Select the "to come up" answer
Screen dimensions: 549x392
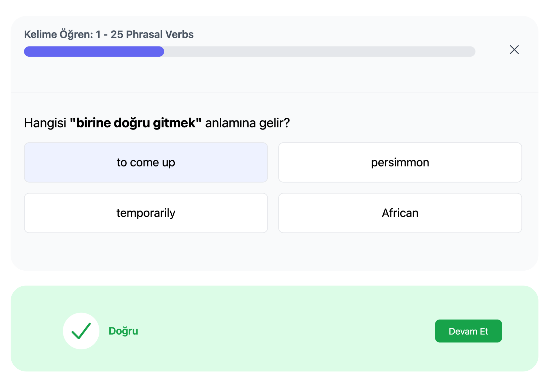click(146, 163)
